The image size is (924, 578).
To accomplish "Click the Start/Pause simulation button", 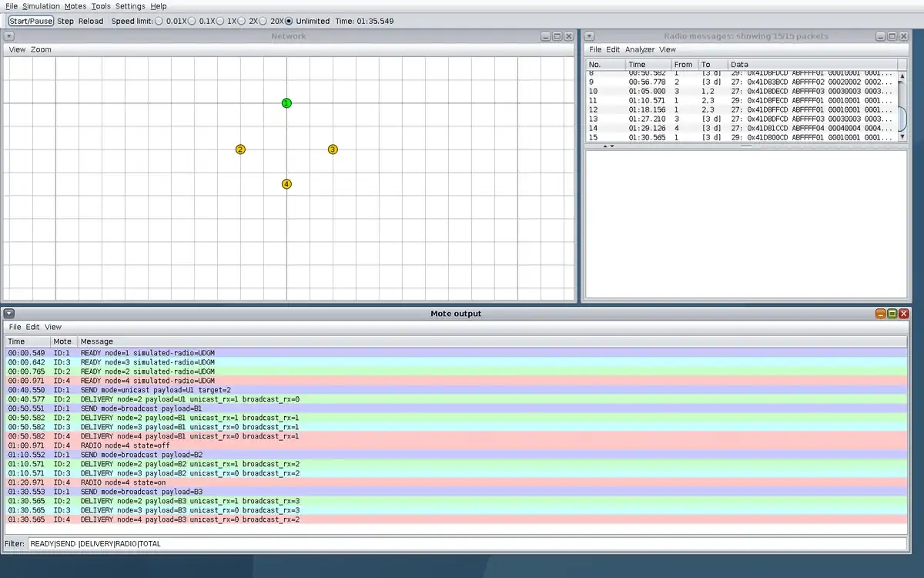I will coord(32,21).
